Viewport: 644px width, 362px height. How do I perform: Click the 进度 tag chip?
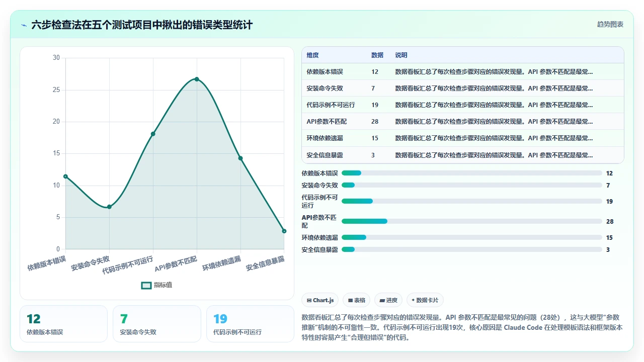point(388,300)
